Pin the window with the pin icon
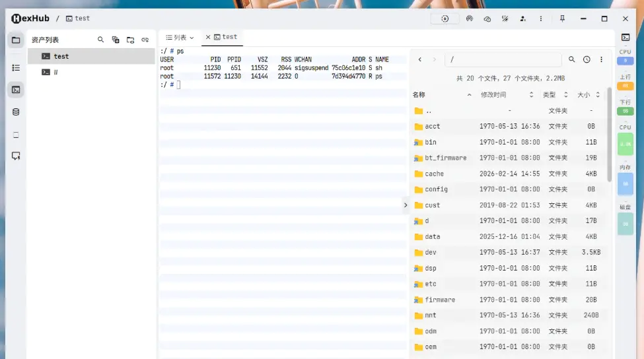This screenshot has width=644, height=359. click(563, 18)
